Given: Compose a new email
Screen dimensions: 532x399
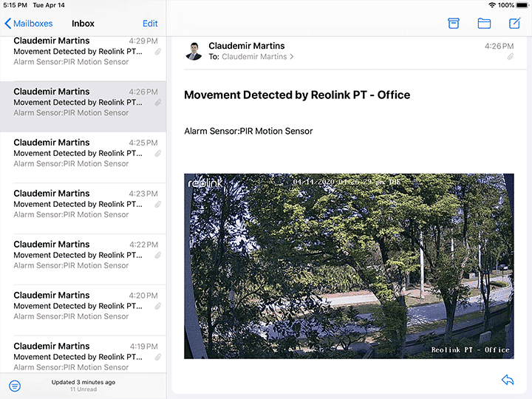Looking at the screenshot, I should click(515, 23).
